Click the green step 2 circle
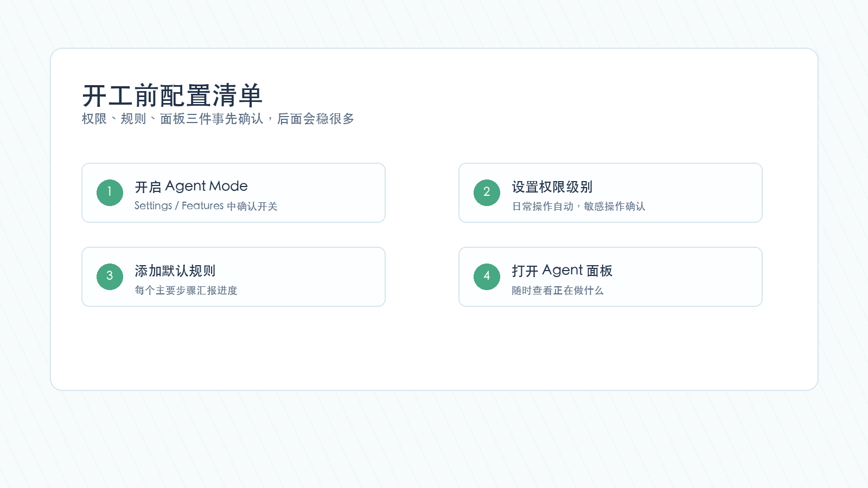This screenshot has width=868, height=488. [x=487, y=192]
